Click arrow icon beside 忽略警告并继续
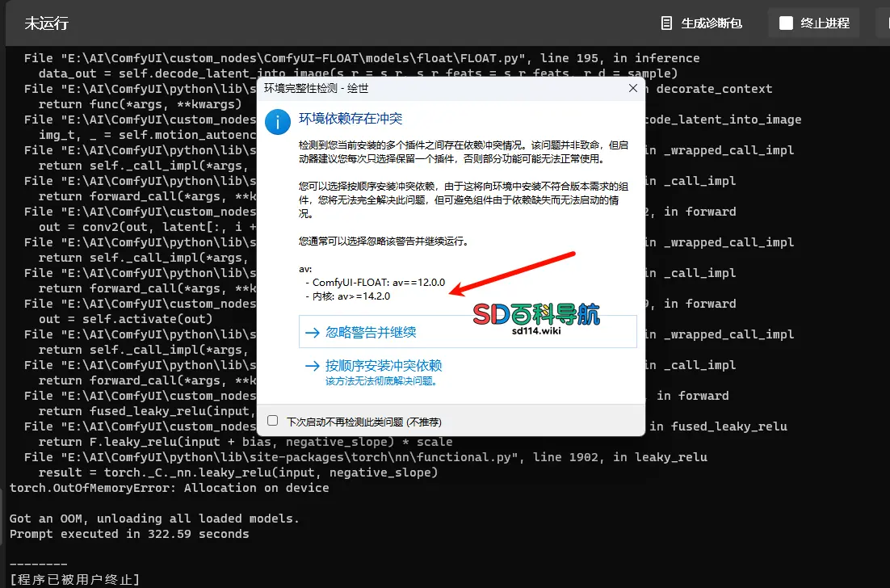The image size is (890, 588). click(x=313, y=333)
